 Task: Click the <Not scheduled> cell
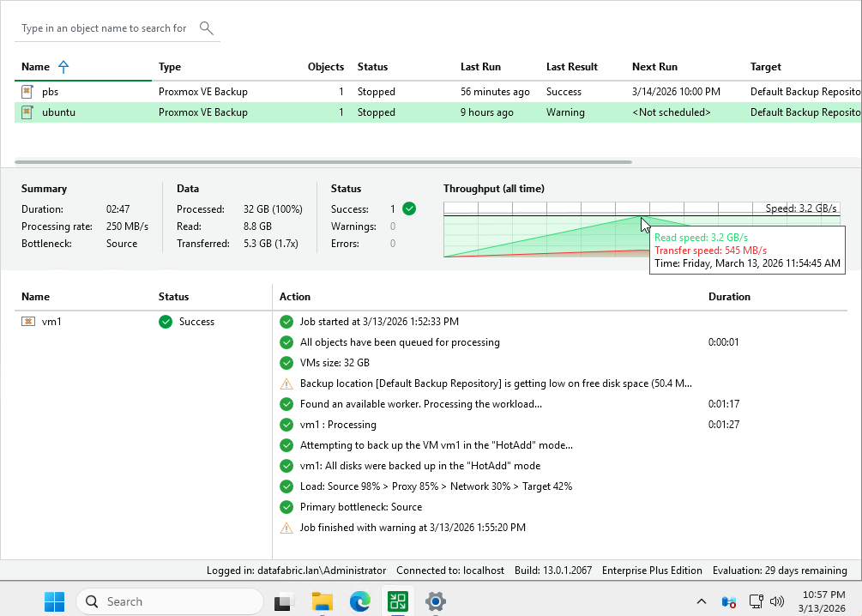[x=672, y=112]
